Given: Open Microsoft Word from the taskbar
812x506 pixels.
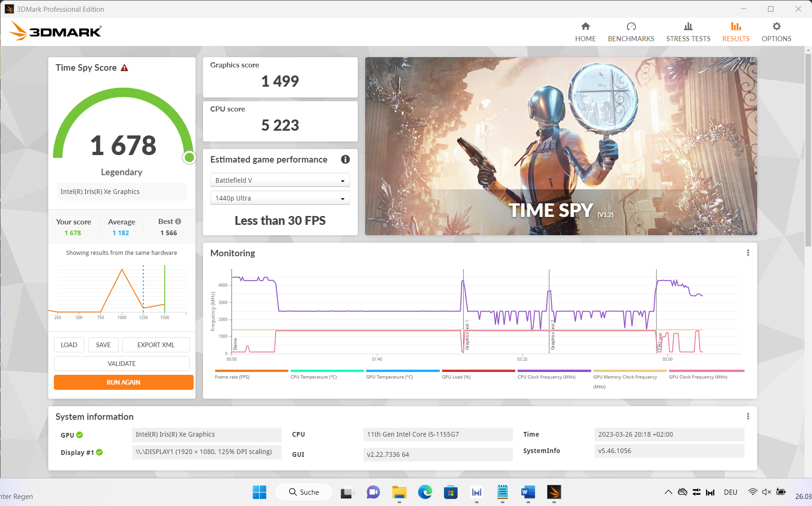Looking at the screenshot, I should click(x=528, y=492).
